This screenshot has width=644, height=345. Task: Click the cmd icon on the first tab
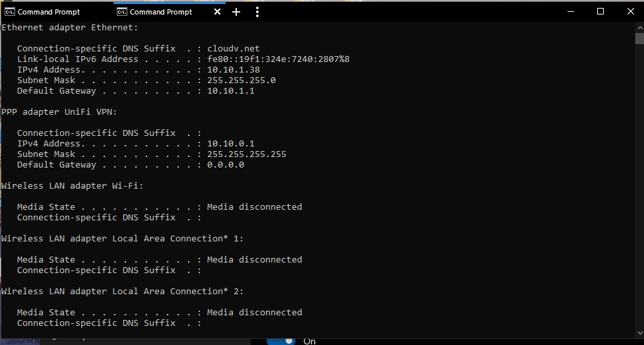[10, 12]
